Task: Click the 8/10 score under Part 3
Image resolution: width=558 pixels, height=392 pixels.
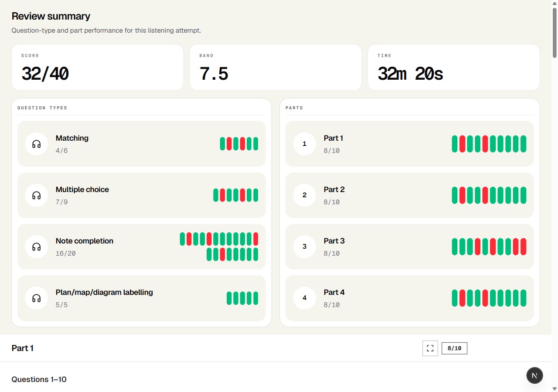Action: point(332,253)
